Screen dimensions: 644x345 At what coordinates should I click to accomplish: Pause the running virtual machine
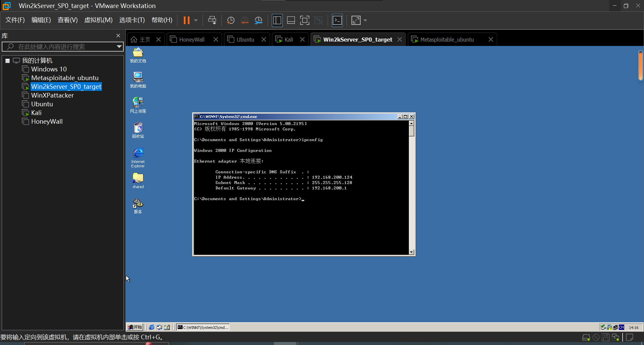186,20
